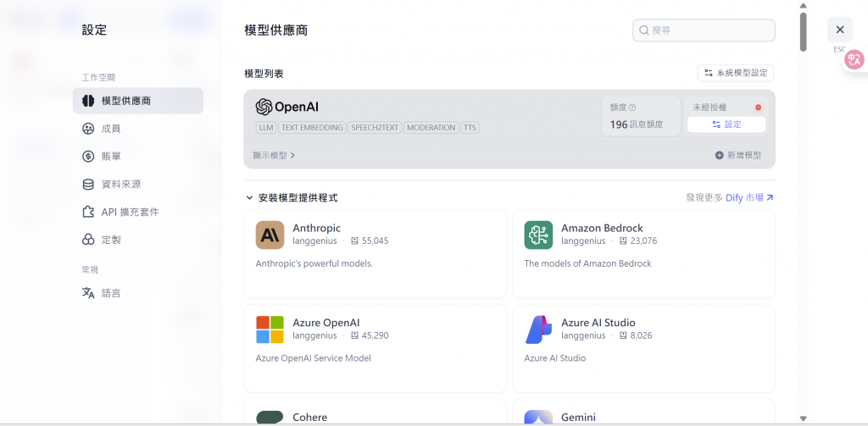Image resolution: width=868 pixels, height=426 pixels.
Task: Click the database icon beside 資料來源
Action: (x=88, y=185)
